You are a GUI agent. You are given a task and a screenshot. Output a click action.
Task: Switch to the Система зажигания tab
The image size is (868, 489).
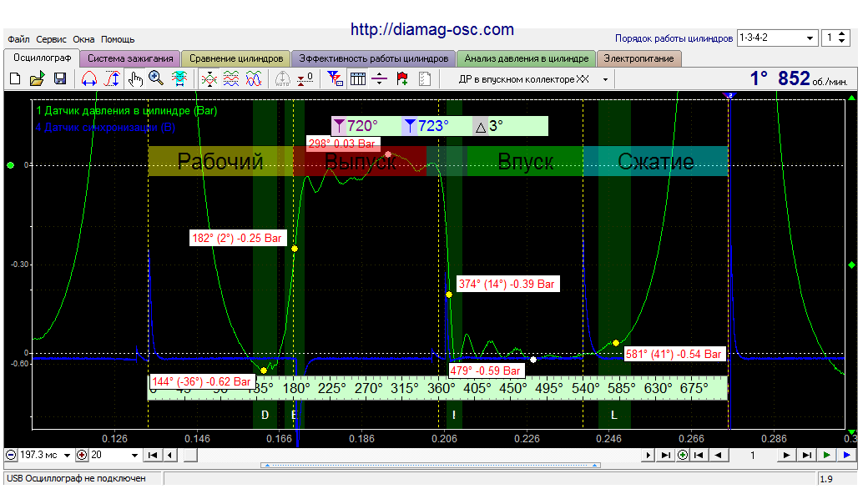click(130, 58)
